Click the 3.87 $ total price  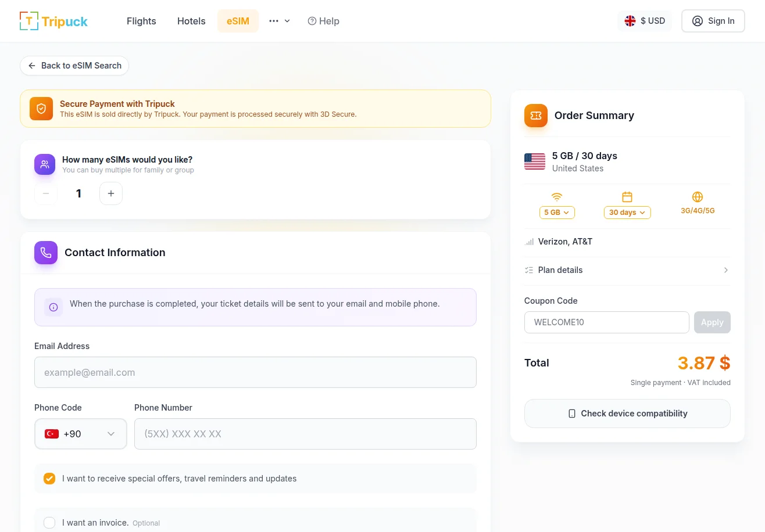point(704,363)
